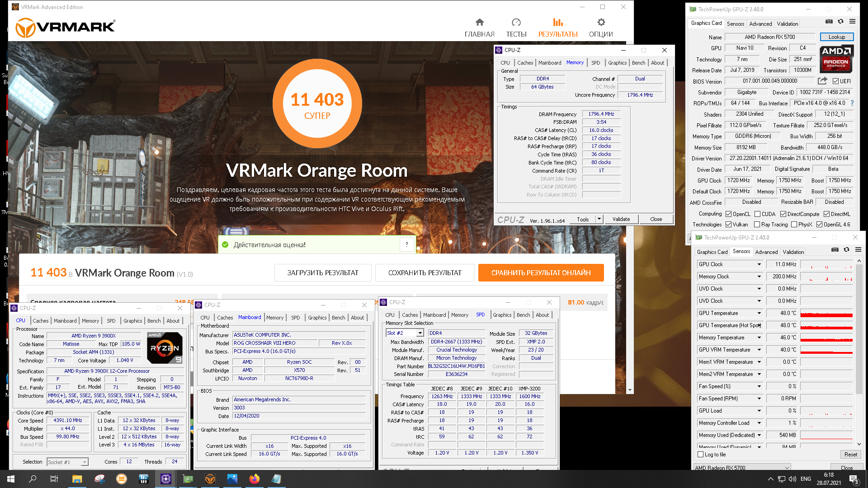Open taskbar search magnifier

(33, 479)
